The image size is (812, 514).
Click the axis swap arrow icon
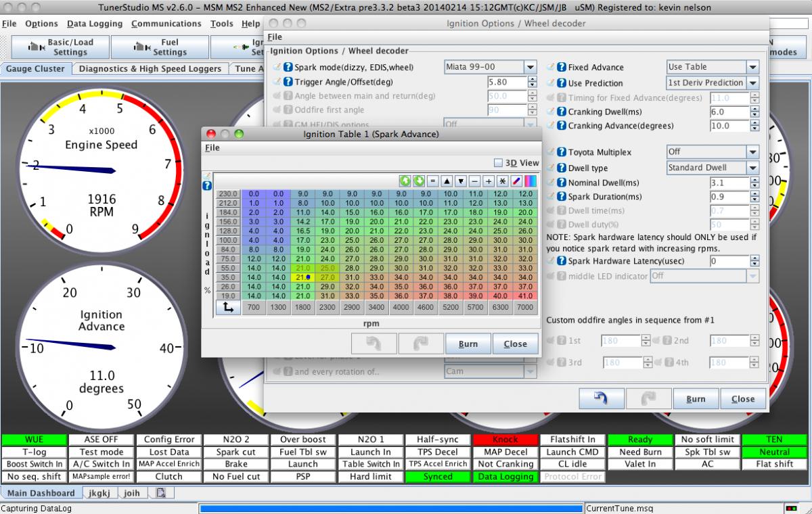tap(228, 308)
